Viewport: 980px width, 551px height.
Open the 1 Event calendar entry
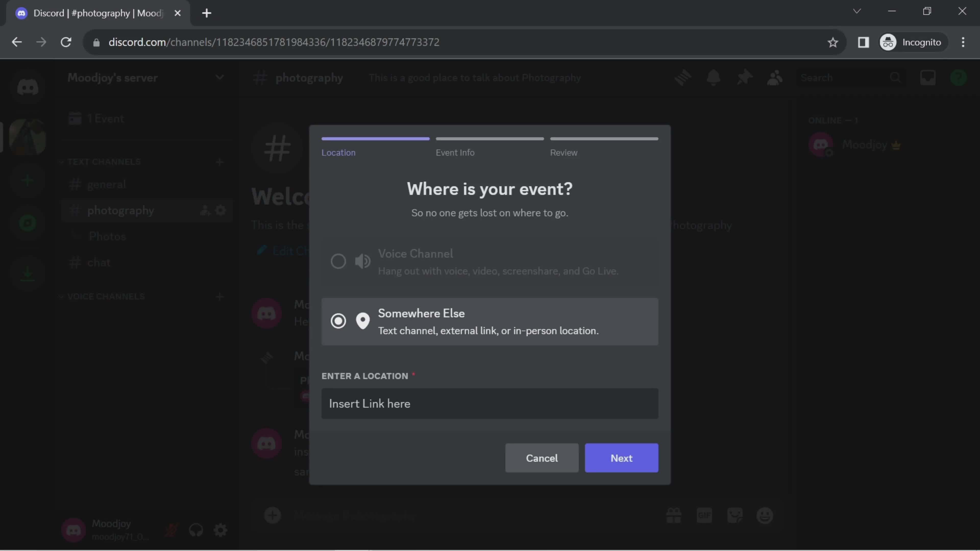tap(146, 119)
